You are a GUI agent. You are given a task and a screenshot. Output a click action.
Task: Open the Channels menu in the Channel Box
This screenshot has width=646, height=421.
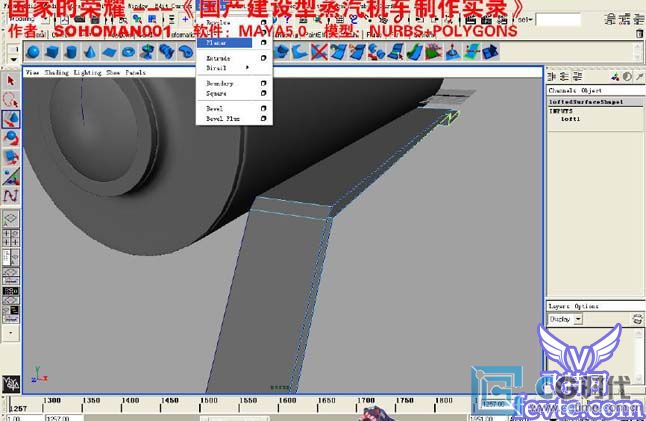tap(562, 90)
